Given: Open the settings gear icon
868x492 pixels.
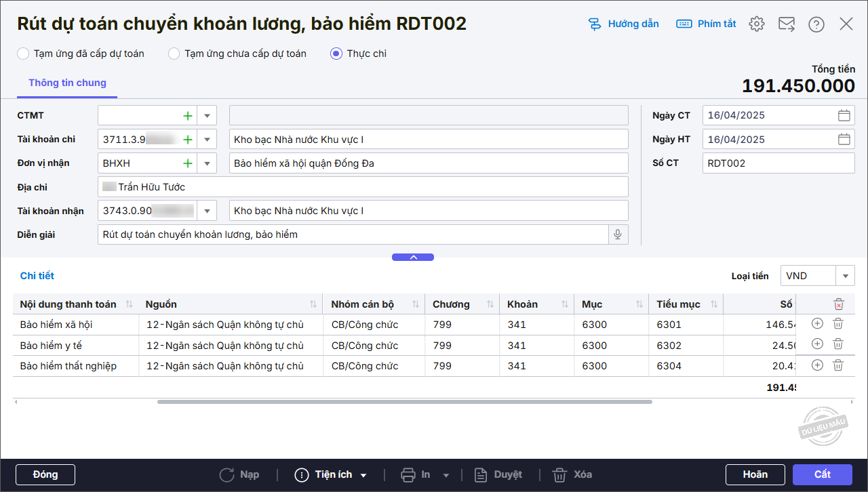Looking at the screenshot, I should point(756,24).
